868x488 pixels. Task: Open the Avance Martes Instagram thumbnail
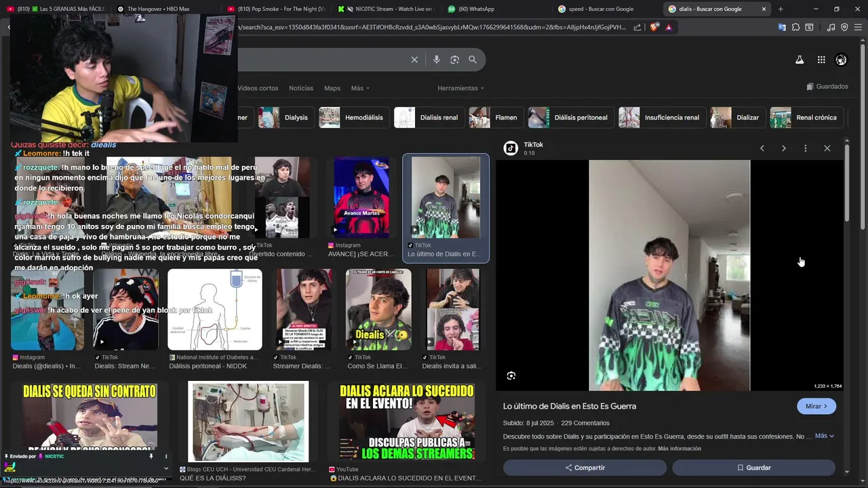pos(361,197)
